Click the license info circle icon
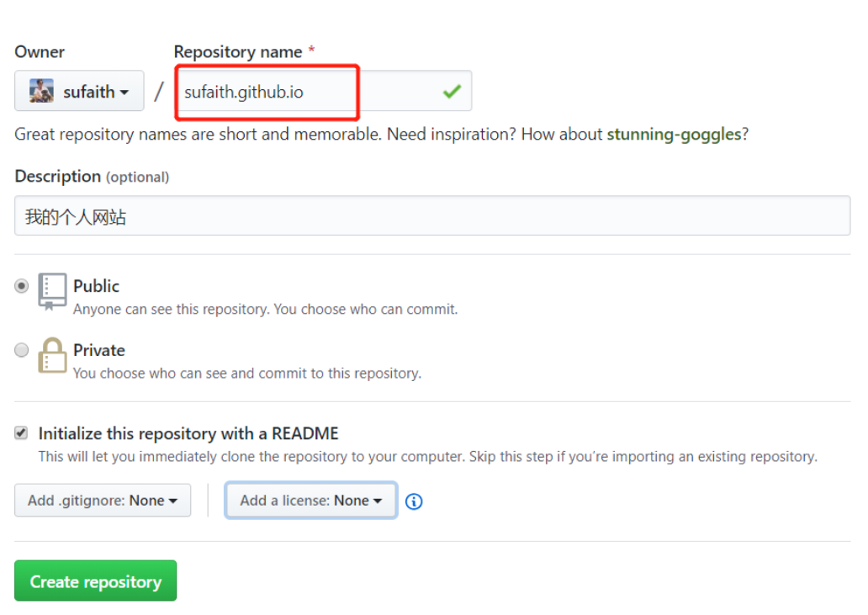Image resolution: width=868 pixels, height=615 pixels. tap(414, 501)
